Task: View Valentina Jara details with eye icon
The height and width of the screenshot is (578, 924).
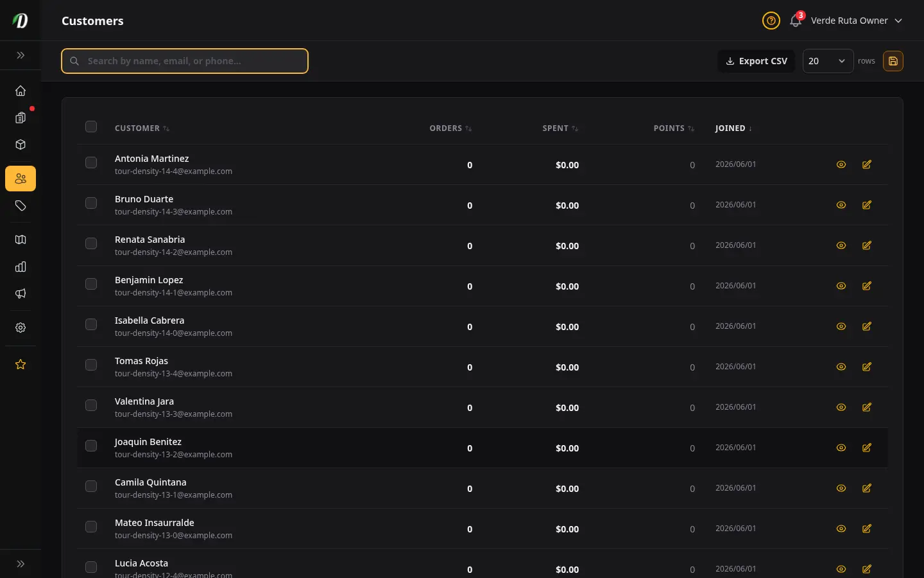Action: tap(841, 407)
